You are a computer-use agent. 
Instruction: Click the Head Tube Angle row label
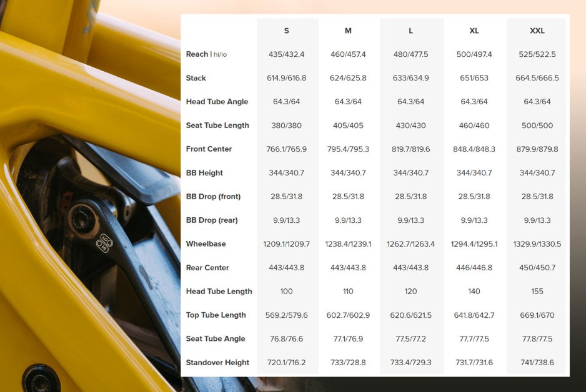click(x=217, y=102)
